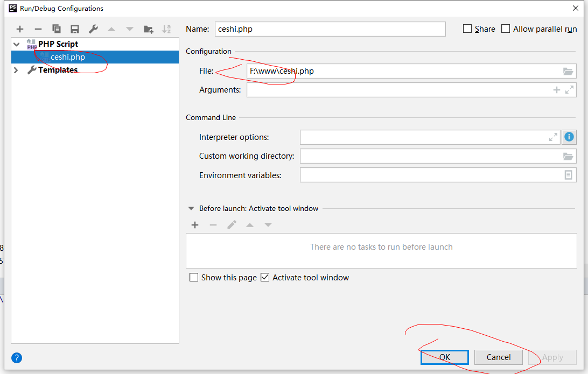Enable Allow parallel run checkbox
The width and height of the screenshot is (588, 374).
(x=506, y=29)
